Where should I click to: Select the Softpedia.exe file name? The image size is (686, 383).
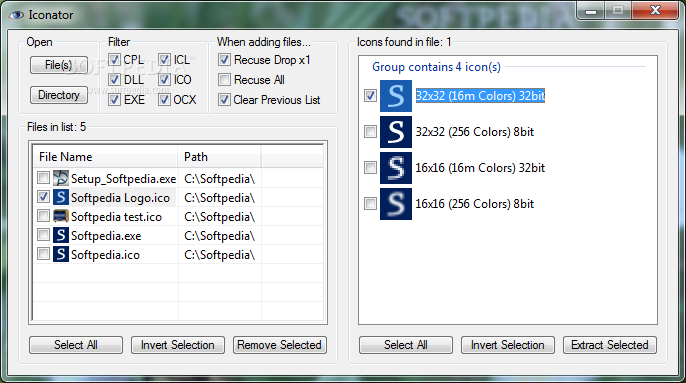point(106,236)
